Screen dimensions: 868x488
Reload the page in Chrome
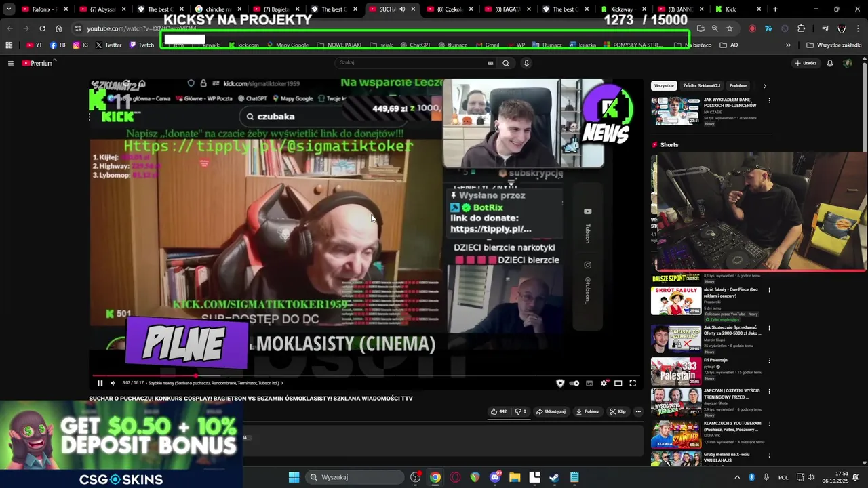click(x=42, y=28)
